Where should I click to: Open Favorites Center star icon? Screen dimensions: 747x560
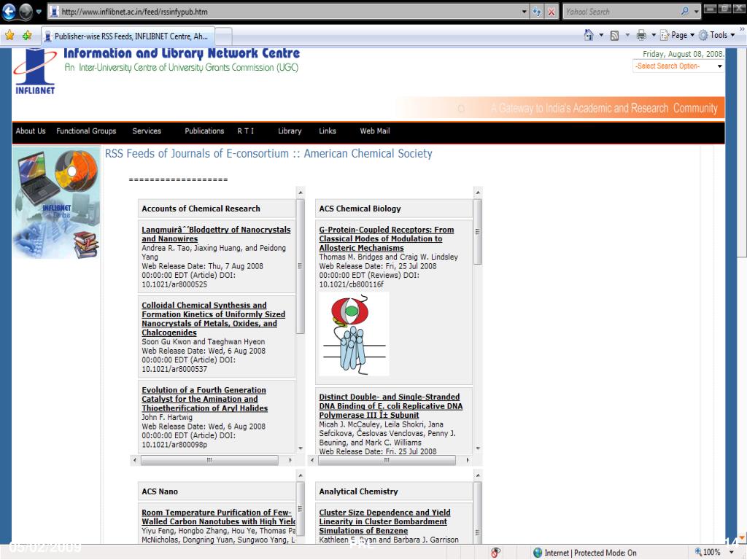click(9, 35)
